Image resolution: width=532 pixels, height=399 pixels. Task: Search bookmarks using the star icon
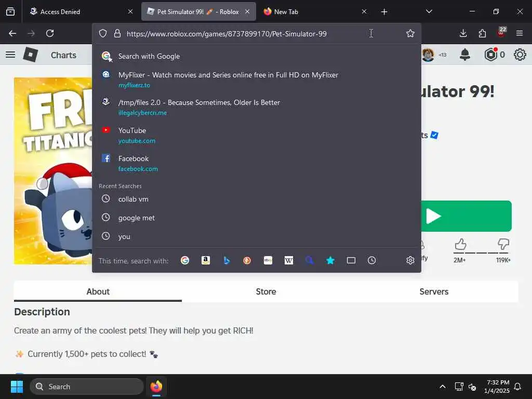click(x=330, y=260)
